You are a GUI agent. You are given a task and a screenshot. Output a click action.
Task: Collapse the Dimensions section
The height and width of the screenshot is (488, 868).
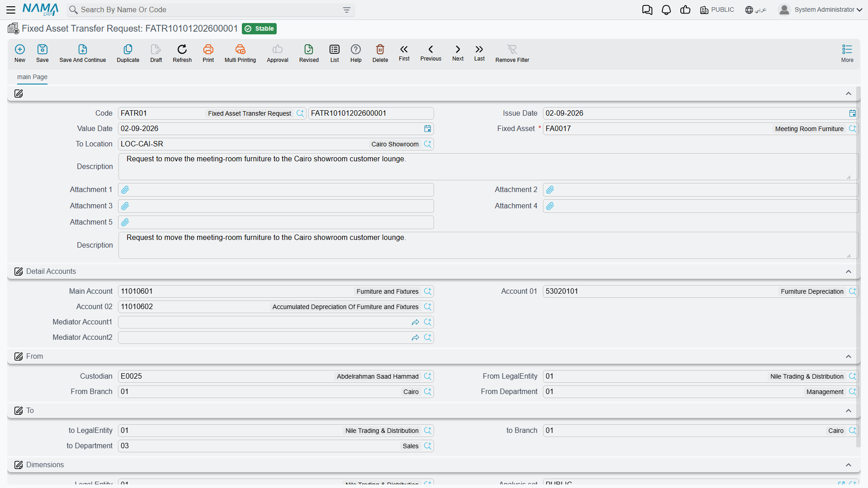tap(849, 465)
